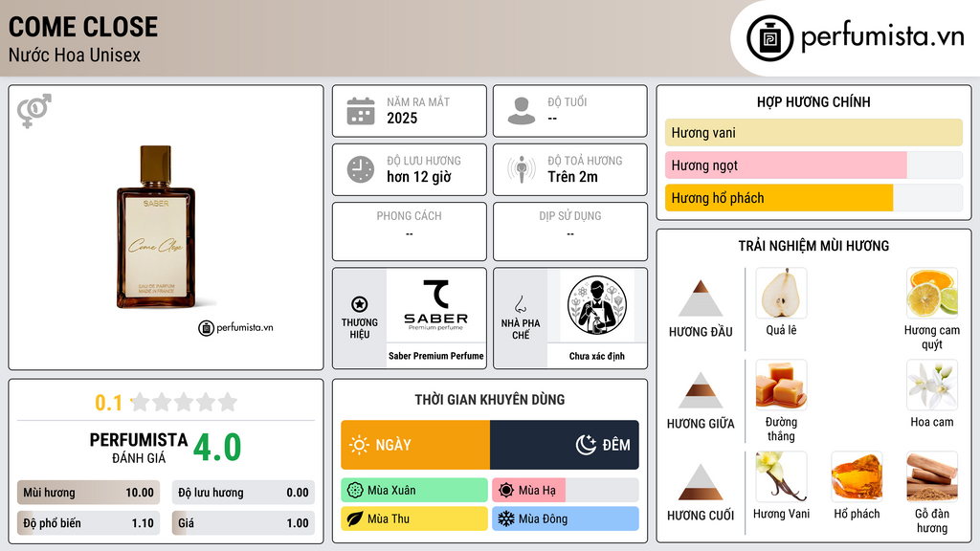
Task: Click the launch year value 2025
Action: coord(402,118)
